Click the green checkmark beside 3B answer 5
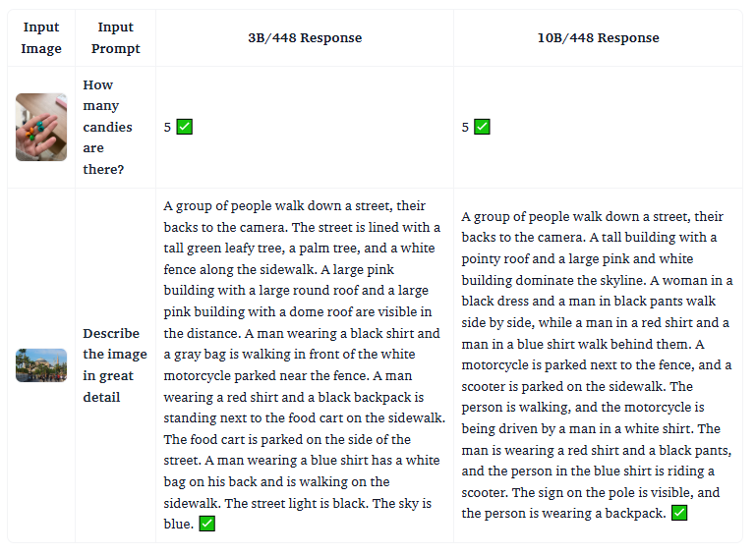This screenshot has width=756, height=555. click(x=184, y=127)
